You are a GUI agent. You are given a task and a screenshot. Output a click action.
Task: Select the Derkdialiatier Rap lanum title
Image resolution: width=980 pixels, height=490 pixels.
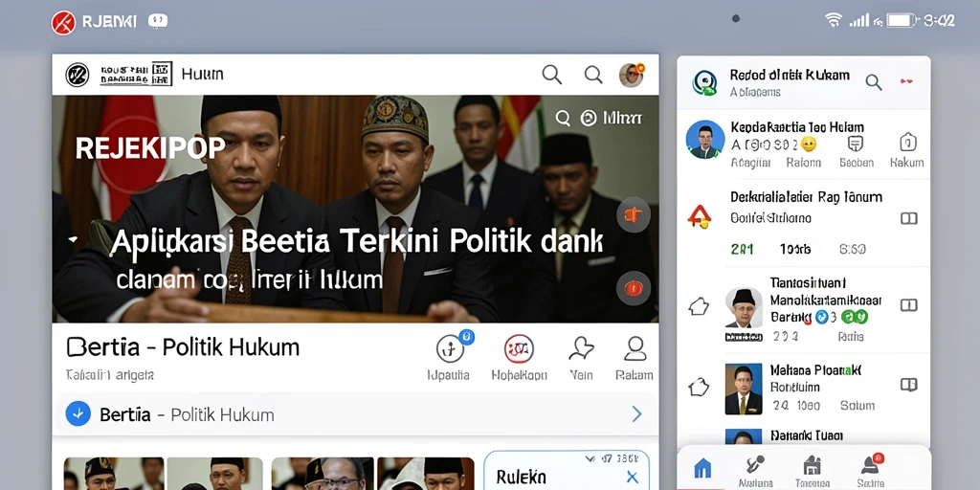click(x=806, y=197)
